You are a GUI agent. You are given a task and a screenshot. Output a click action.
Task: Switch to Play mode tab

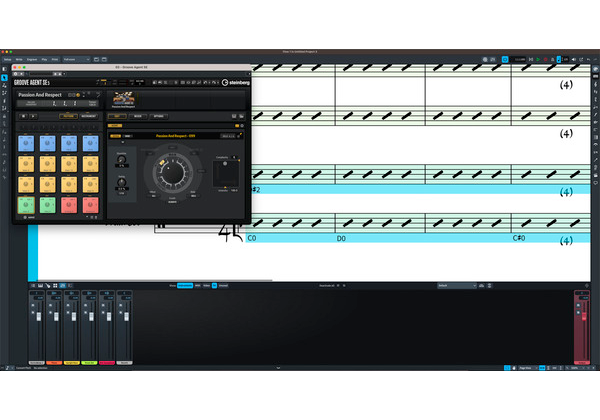point(44,59)
